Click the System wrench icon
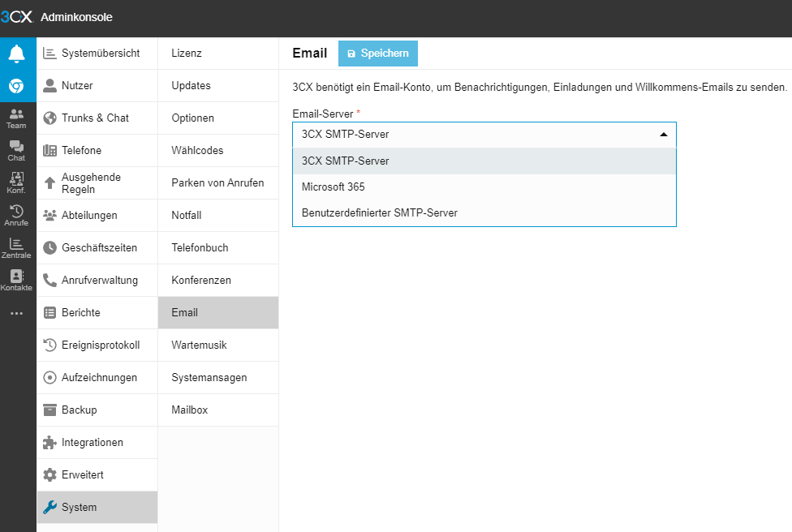 [49, 508]
